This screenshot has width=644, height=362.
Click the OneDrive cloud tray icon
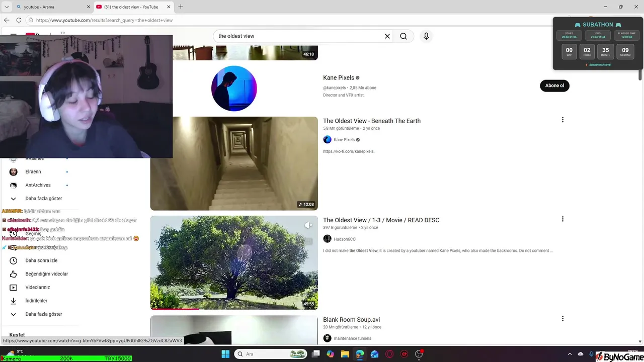pyautogui.click(x=581, y=354)
